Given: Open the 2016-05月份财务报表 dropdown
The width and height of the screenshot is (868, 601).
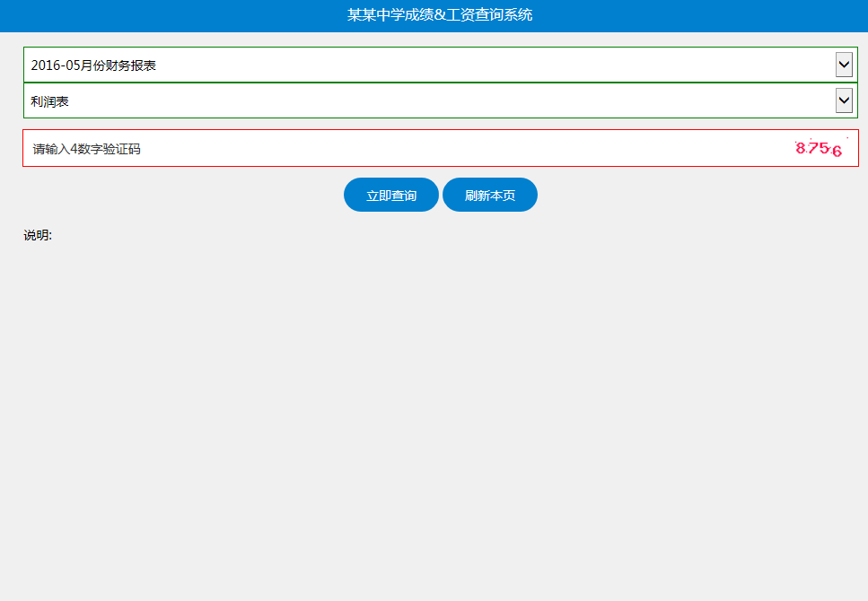Looking at the screenshot, I should 440,65.
